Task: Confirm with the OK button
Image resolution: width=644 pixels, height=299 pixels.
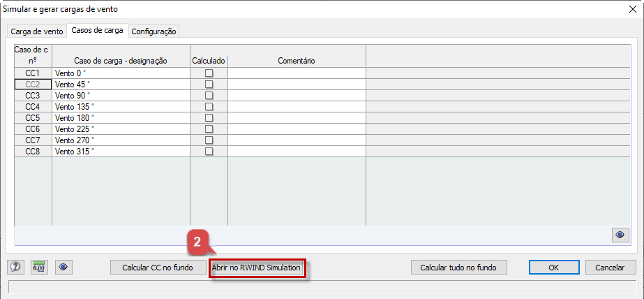Action: coord(553,268)
